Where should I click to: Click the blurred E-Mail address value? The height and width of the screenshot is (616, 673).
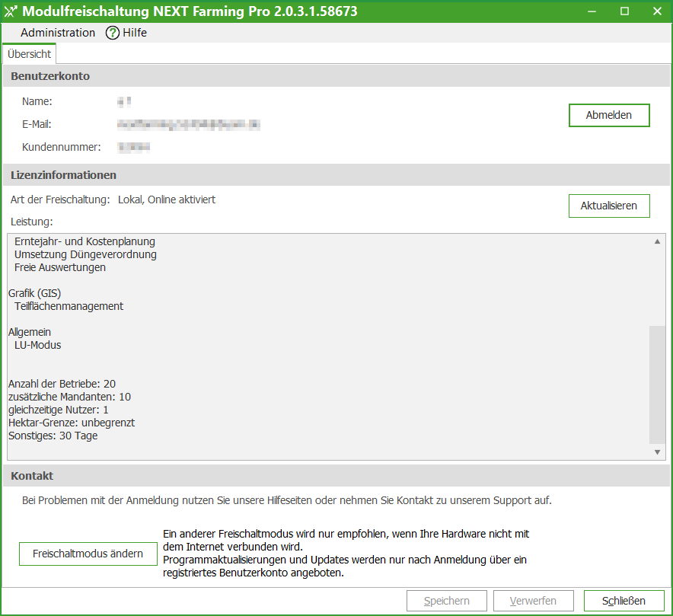tap(189, 124)
